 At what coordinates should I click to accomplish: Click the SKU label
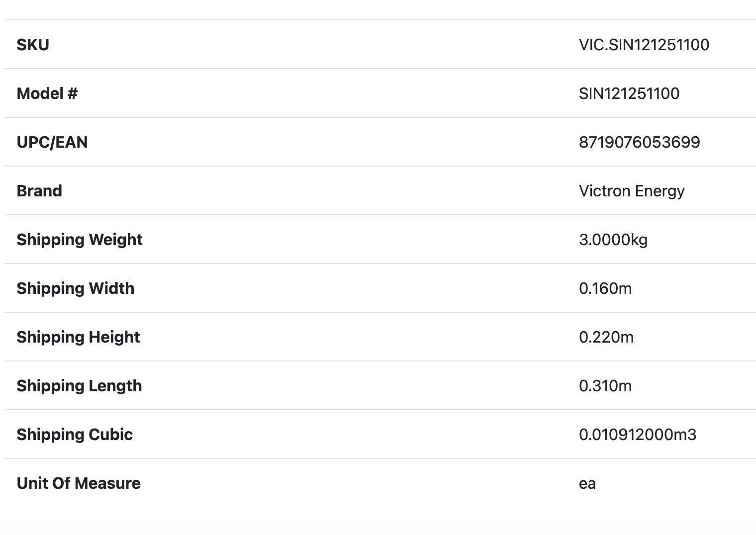pos(33,45)
